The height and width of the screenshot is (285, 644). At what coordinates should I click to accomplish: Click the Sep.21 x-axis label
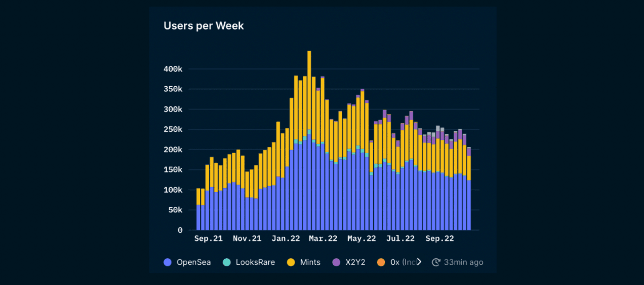point(209,238)
